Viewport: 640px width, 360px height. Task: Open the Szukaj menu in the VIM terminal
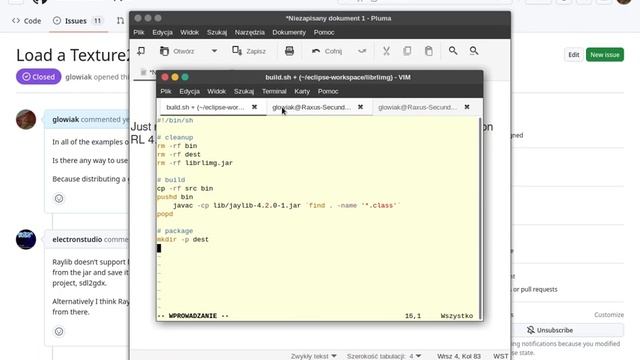244,91
